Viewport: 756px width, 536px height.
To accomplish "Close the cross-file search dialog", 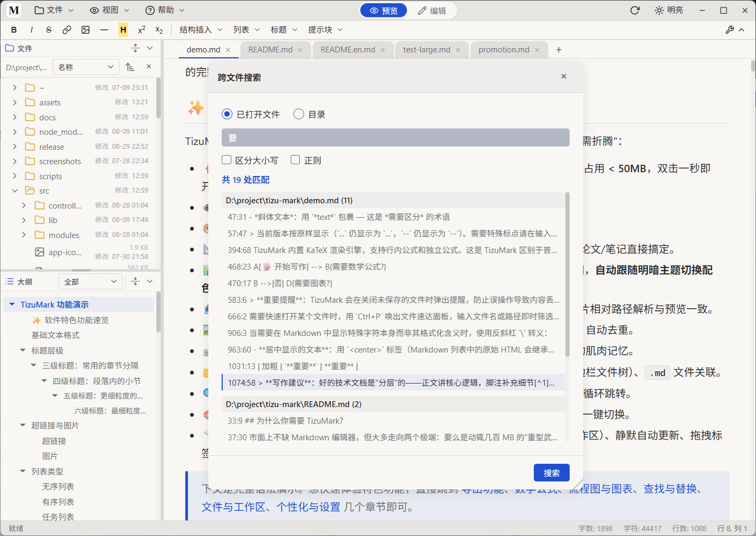I will click(564, 76).
